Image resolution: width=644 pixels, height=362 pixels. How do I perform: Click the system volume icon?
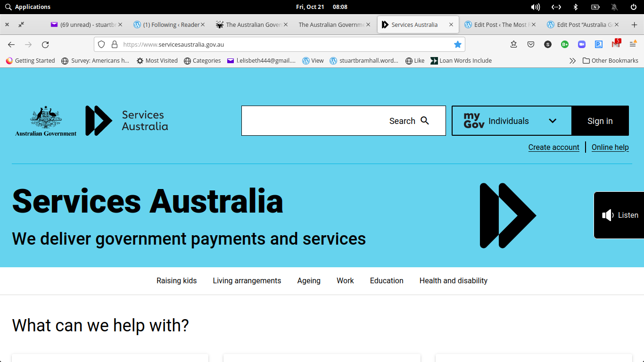pos(535,7)
